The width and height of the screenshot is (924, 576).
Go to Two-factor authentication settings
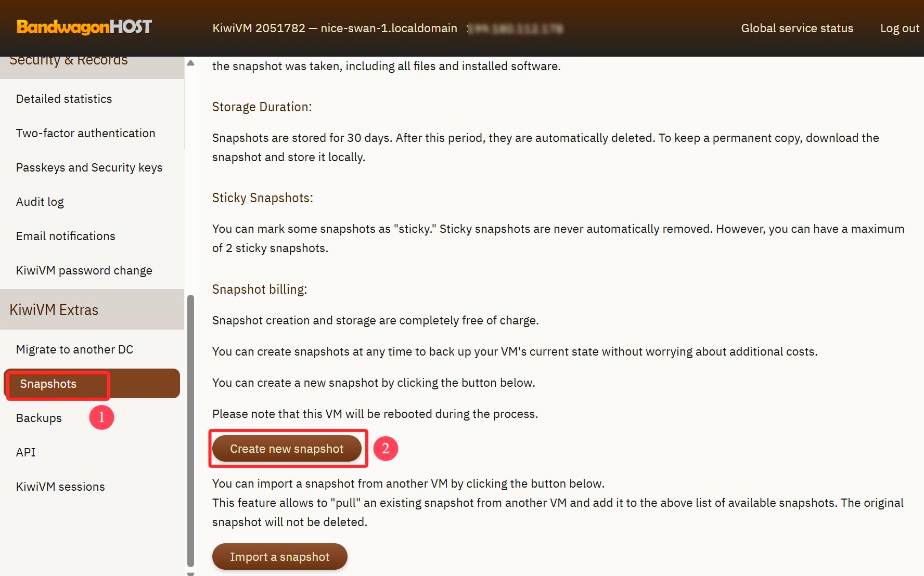[x=85, y=133]
